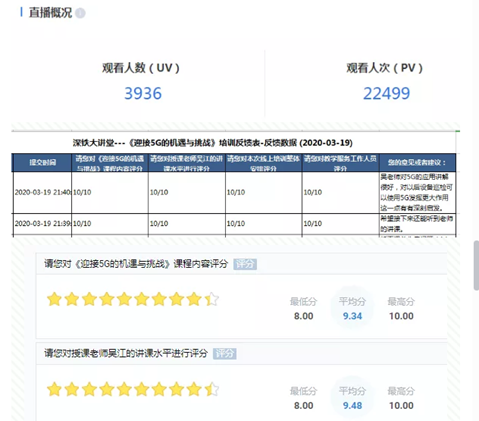Click the 评分 tag for course content question

(x=245, y=264)
